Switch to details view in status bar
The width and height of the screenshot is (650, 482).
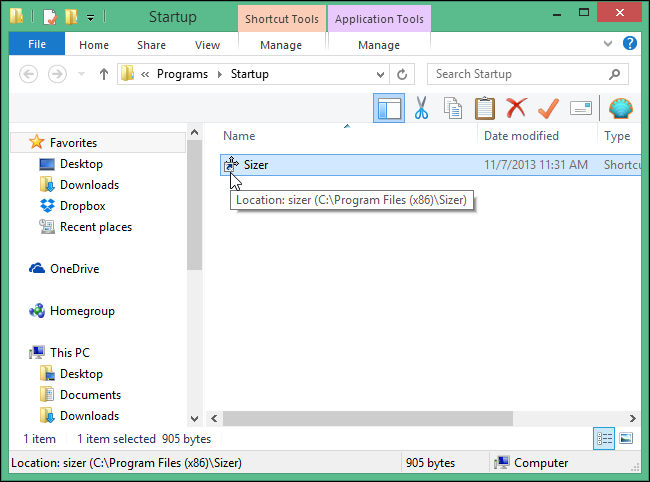click(604, 438)
